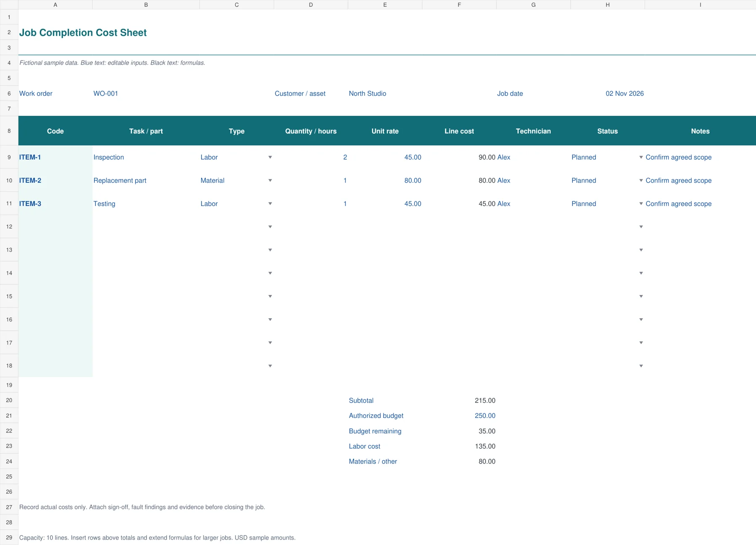Screen dimensions: 756x545
Task: Select row 20 header
Action: coord(9,401)
